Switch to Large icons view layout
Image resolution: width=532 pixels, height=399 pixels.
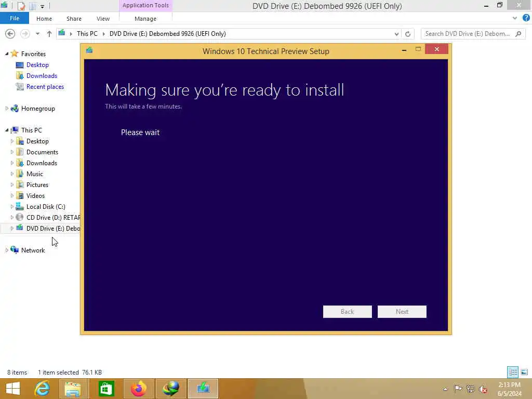(x=524, y=372)
